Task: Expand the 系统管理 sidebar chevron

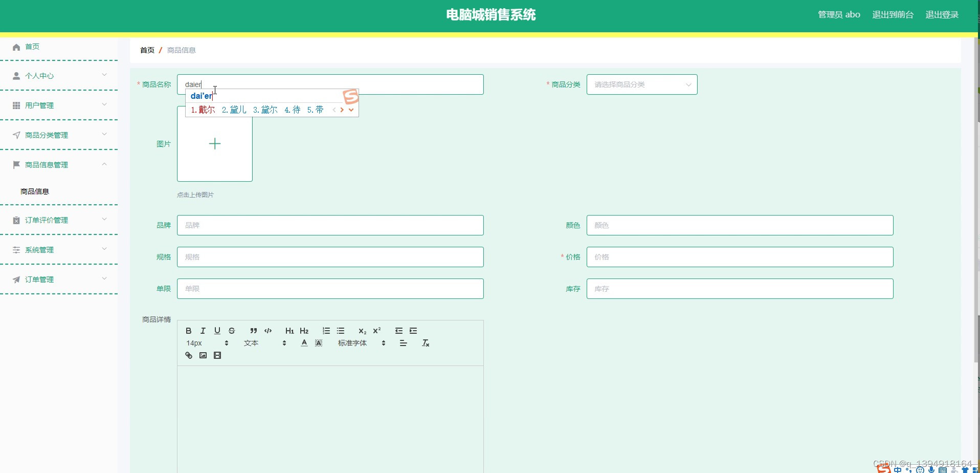Action: (x=104, y=249)
